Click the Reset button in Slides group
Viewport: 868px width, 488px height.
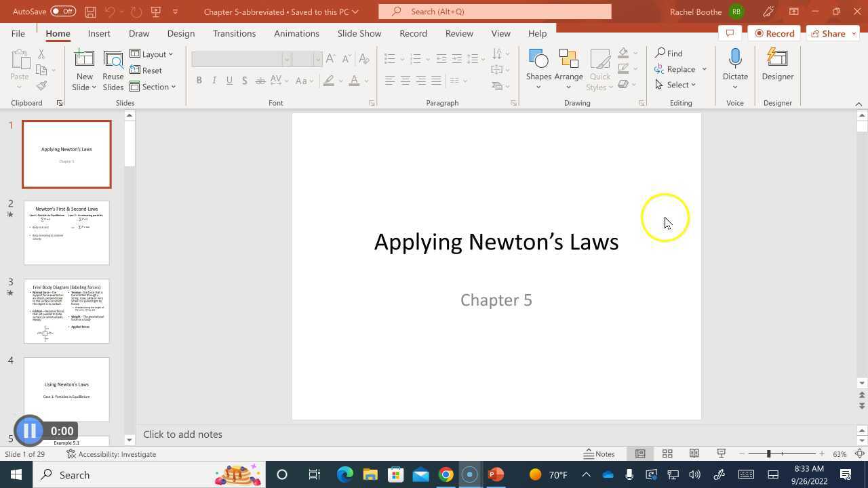tap(151, 70)
